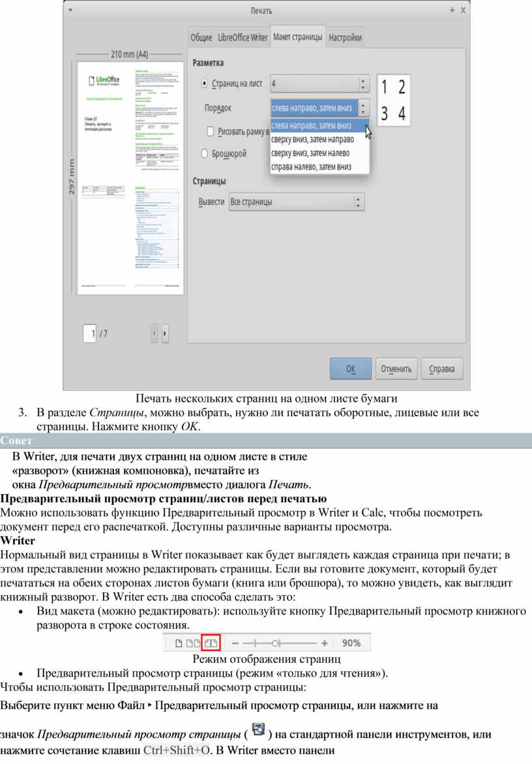Click heading 'Предварительный просмотр страниц/листов перед печатью'

coord(164,498)
